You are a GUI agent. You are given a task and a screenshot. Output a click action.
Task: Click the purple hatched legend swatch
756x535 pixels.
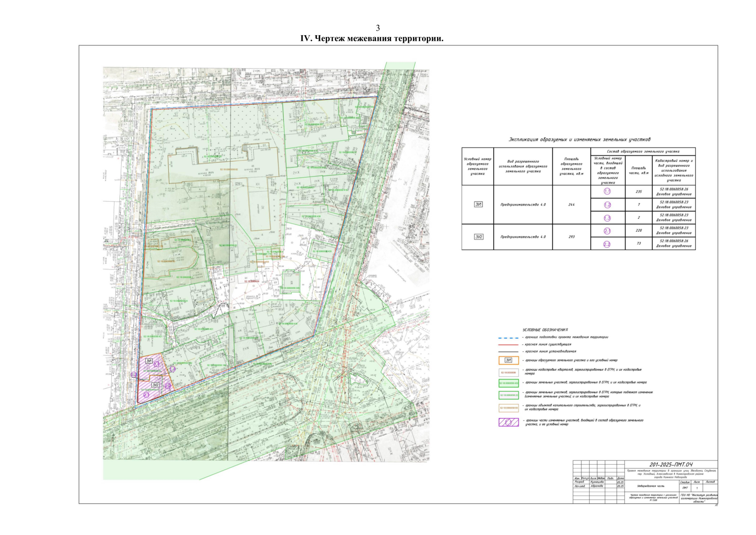pyautogui.click(x=508, y=422)
